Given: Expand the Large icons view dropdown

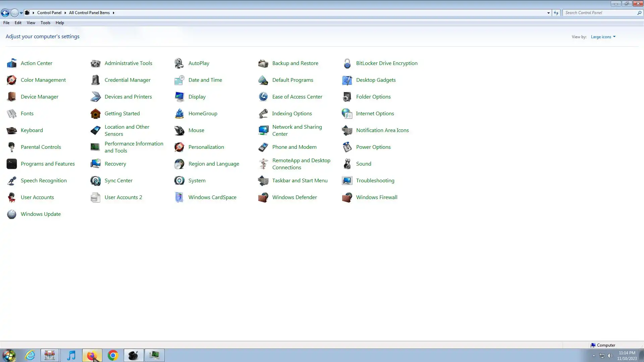Looking at the screenshot, I should 603,37.
